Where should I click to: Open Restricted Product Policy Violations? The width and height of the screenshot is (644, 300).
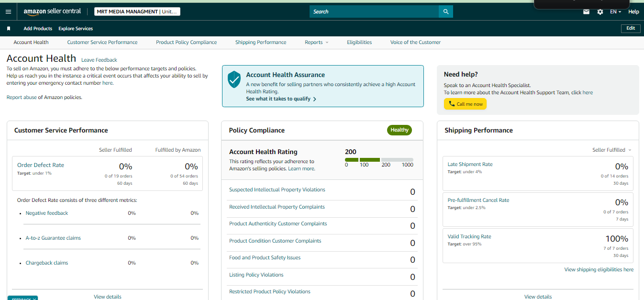(x=270, y=291)
